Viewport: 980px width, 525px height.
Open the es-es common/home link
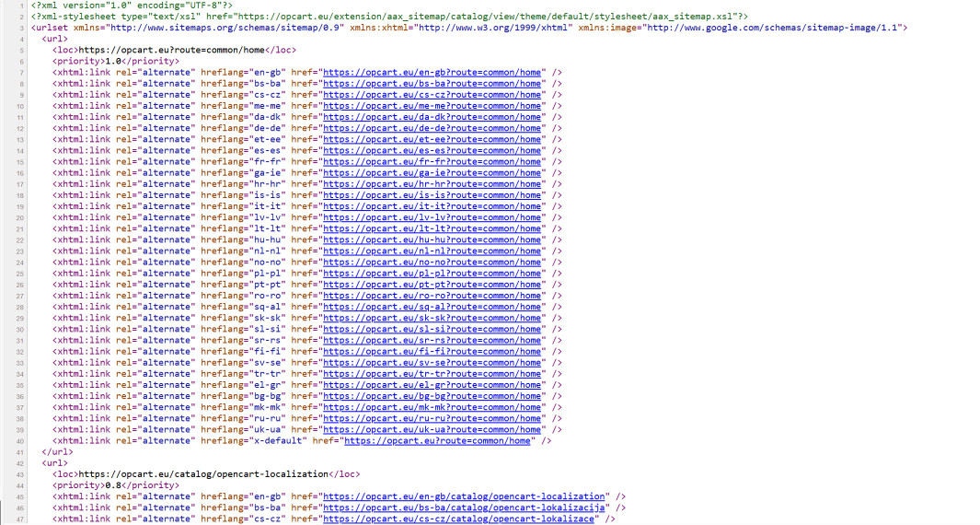coord(432,150)
